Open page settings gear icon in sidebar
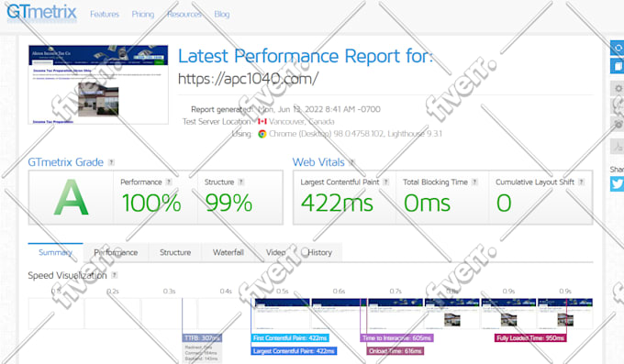The image size is (624, 364). (618, 88)
